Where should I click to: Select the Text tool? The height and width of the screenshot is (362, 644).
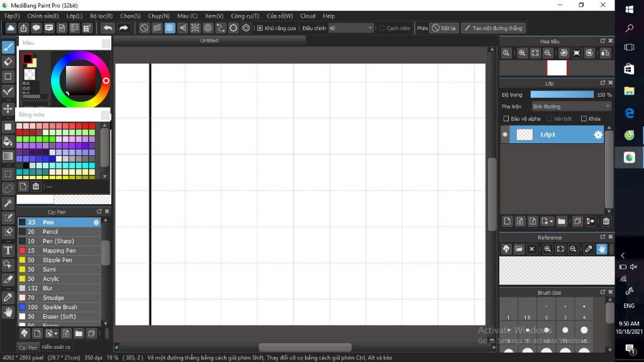[x=8, y=250]
